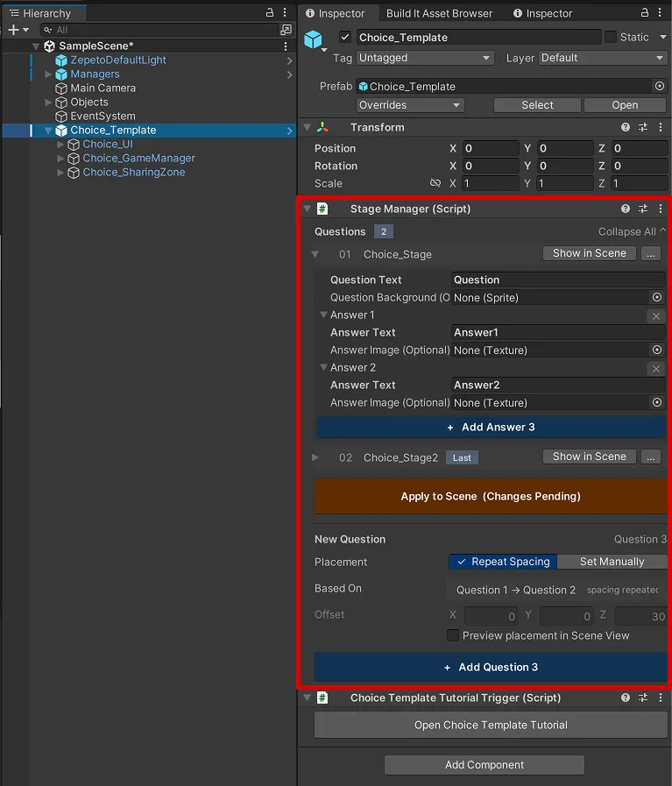Open the Inspector panel more options

tap(660, 12)
